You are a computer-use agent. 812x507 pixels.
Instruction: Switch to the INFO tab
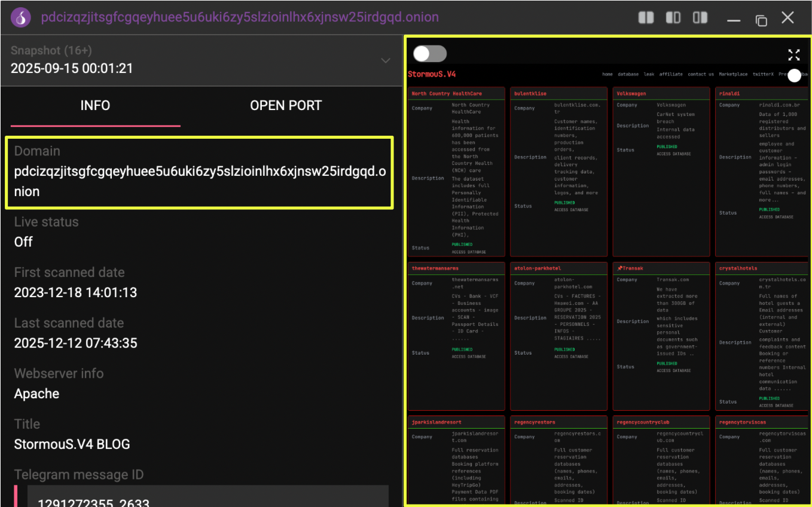pos(95,106)
